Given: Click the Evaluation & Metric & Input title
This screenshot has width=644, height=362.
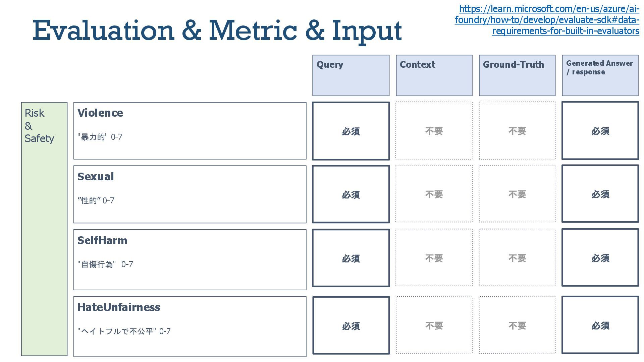Looking at the screenshot, I should click(x=217, y=31).
